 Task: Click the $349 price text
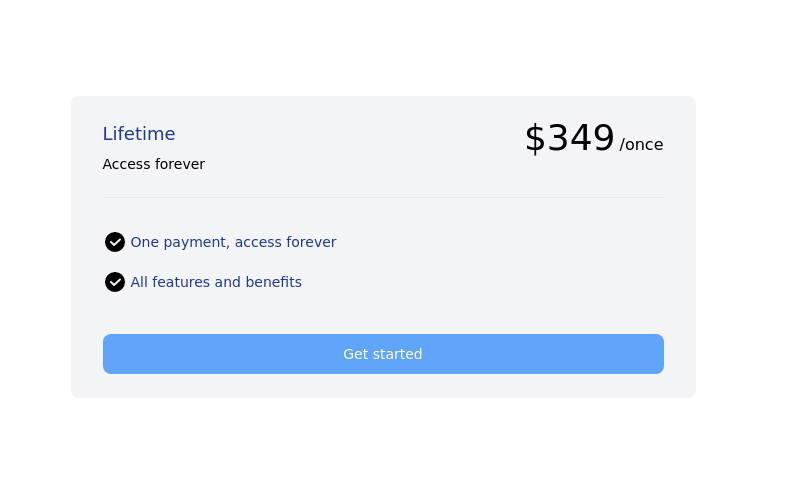click(570, 138)
